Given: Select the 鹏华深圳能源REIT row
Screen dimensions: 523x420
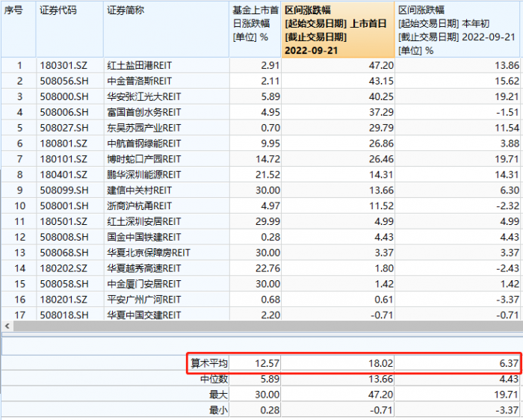Looking at the screenshot, I should pos(144,175).
